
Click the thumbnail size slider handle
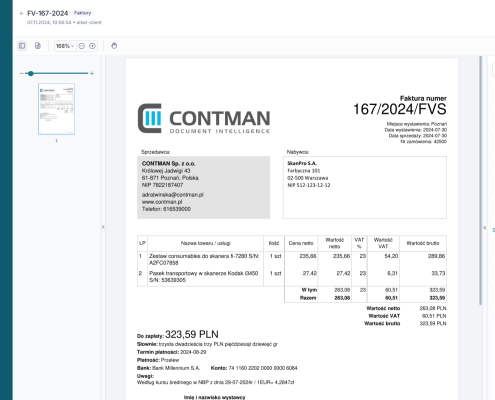pos(31,73)
